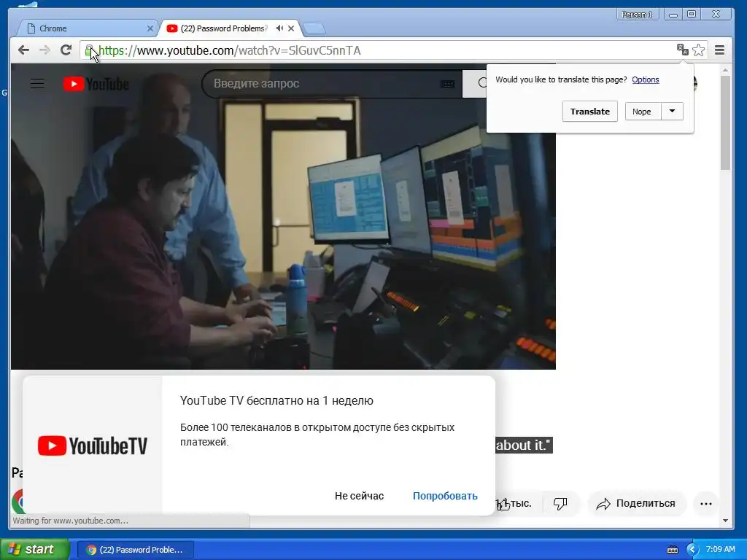
Task: Click the scrollbar down arrow
Action: (x=725, y=521)
